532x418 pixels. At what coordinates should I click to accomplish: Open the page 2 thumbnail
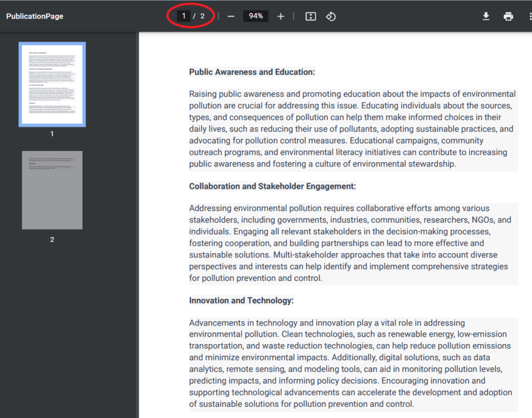(52, 190)
